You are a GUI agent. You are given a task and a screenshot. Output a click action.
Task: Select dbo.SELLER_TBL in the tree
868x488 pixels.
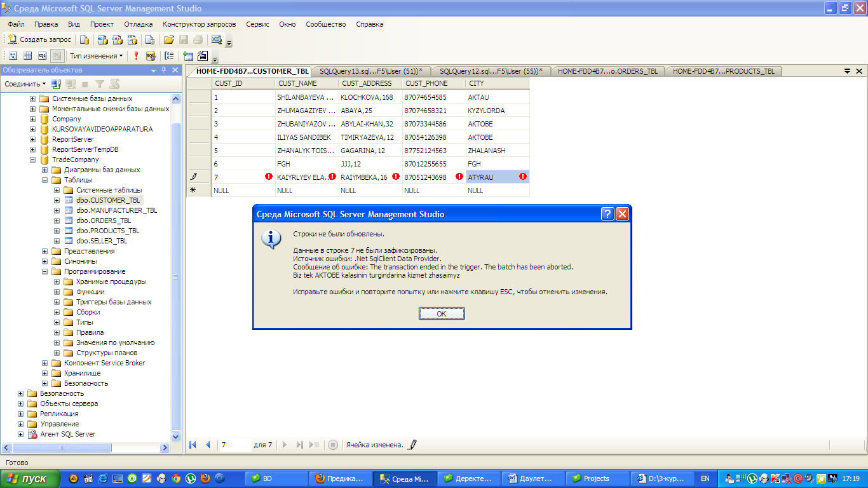click(x=102, y=241)
